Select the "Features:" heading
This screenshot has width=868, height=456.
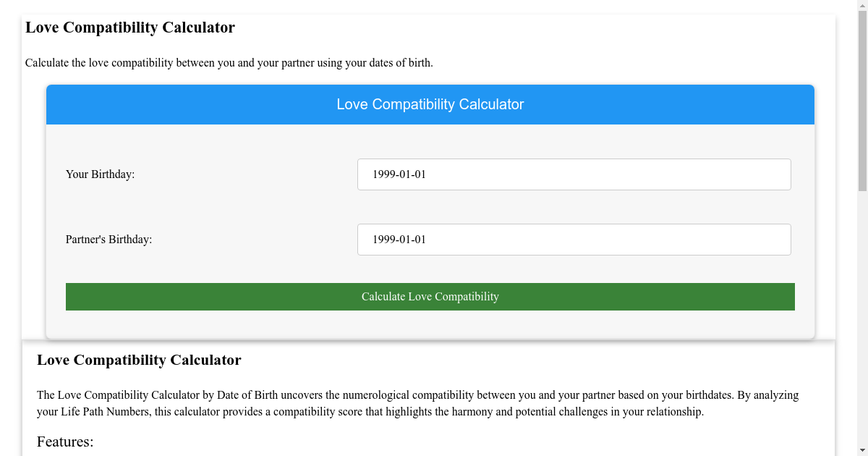tap(65, 442)
